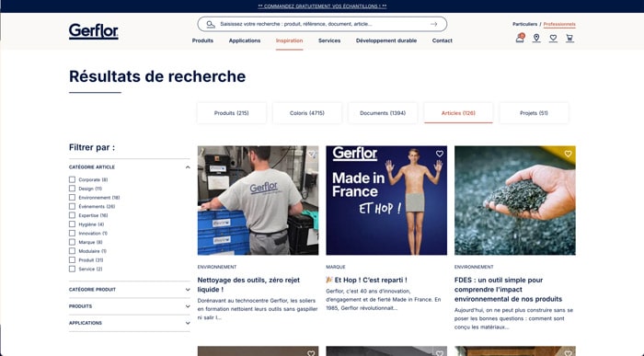Open the user account icon

point(520,39)
